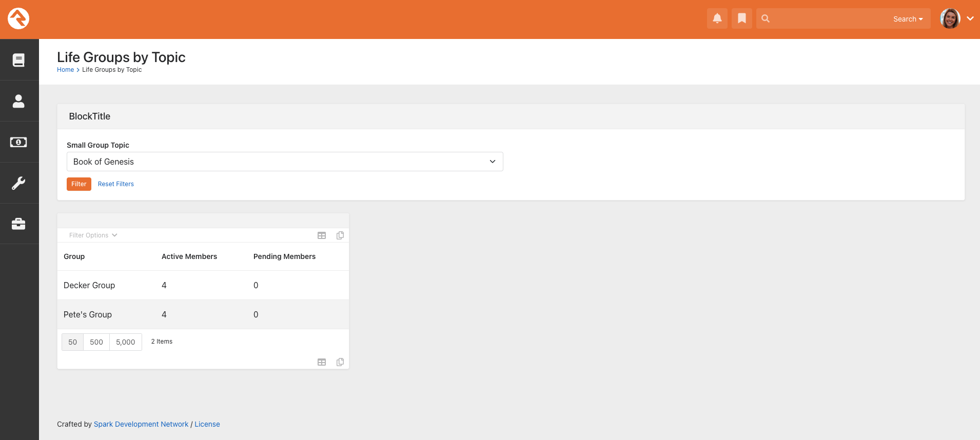Viewport: 980px width, 440px height.
Task: Select the Decker Group row
Action: [203, 285]
